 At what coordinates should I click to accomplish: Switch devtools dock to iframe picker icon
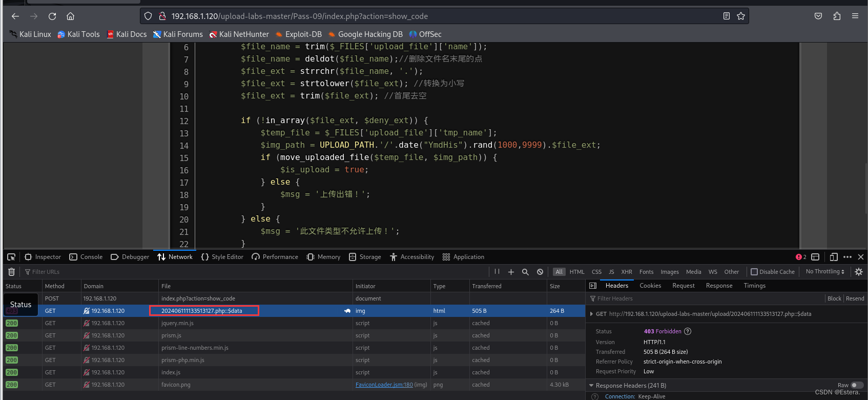815,257
